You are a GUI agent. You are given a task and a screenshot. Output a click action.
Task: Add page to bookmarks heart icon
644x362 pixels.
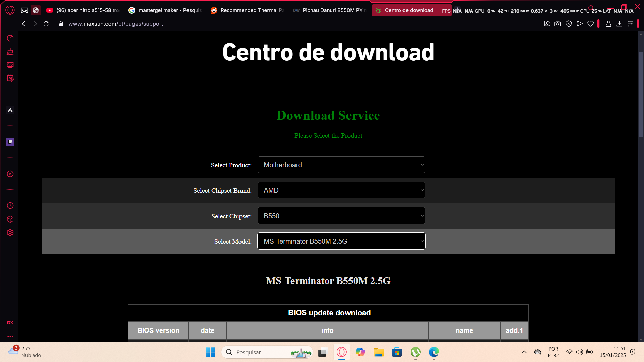(591, 24)
